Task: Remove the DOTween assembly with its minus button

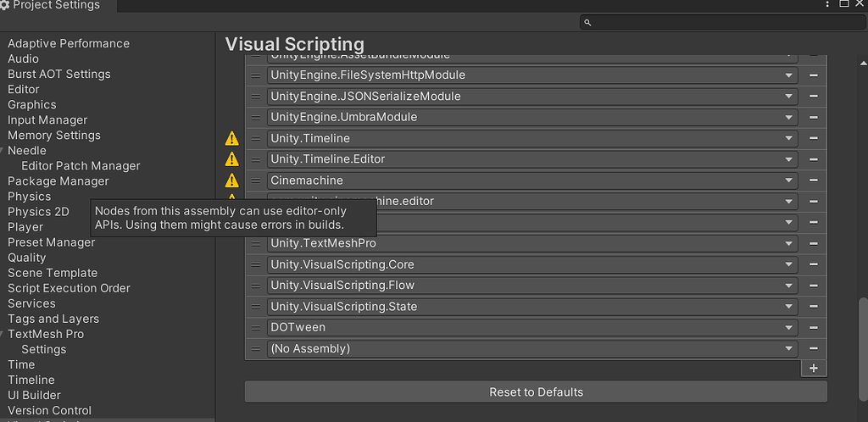Action: pyautogui.click(x=814, y=327)
